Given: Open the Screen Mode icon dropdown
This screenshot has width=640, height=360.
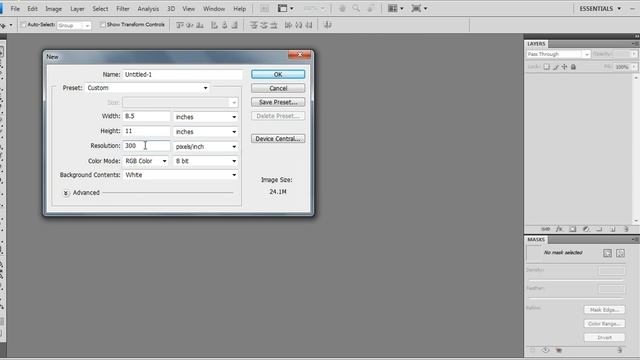Looking at the screenshot, I should [x=419, y=9].
